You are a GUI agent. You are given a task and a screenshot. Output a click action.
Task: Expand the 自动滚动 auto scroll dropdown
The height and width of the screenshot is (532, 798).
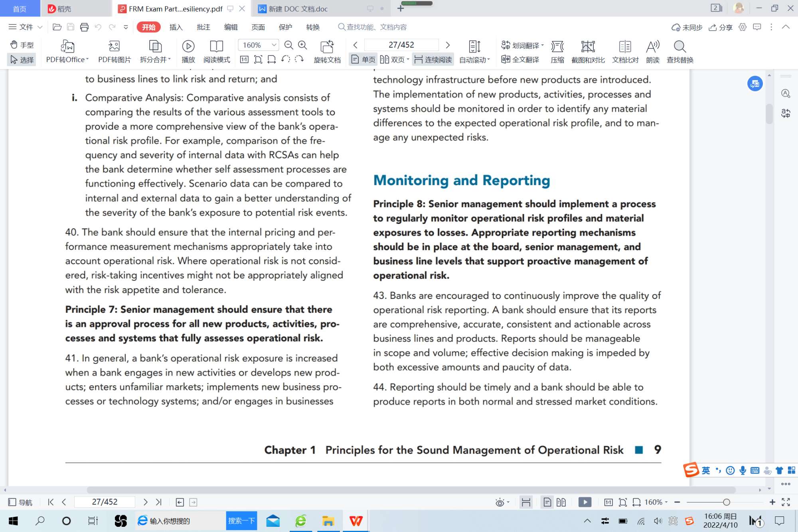[x=474, y=59]
